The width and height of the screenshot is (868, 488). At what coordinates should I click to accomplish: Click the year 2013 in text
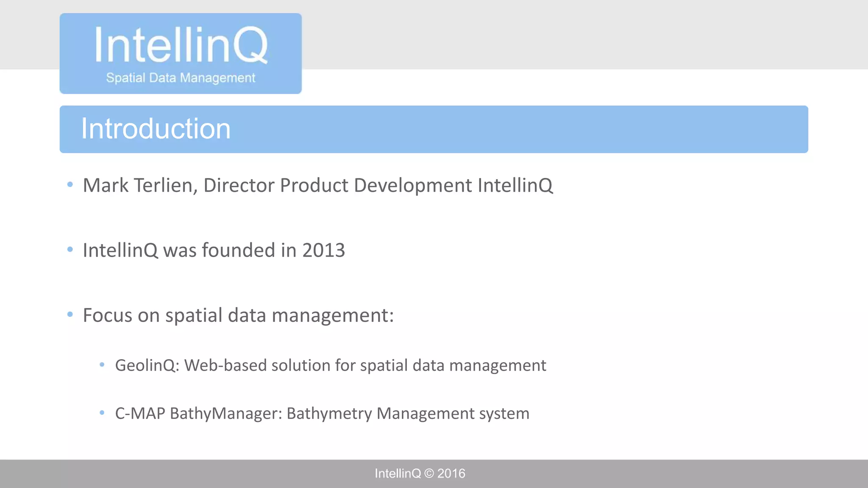click(323, 250)
